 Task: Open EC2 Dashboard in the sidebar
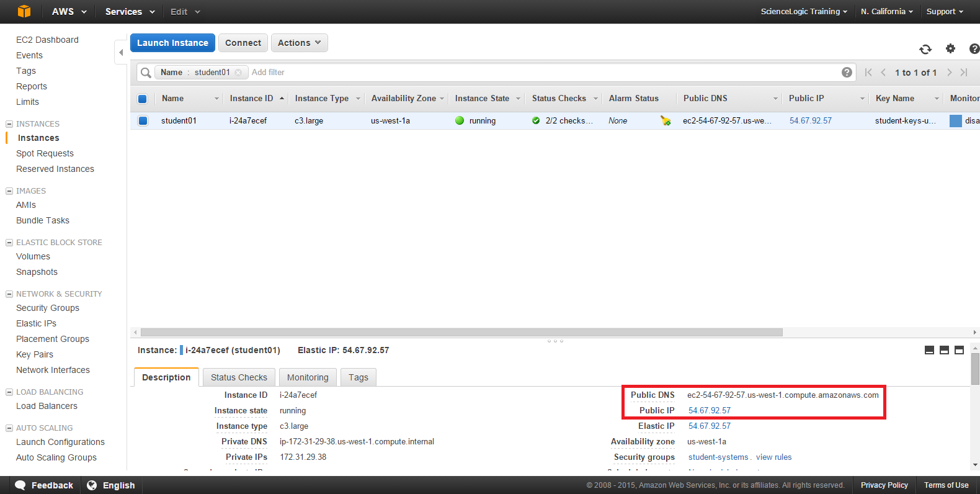pos(47,40)
